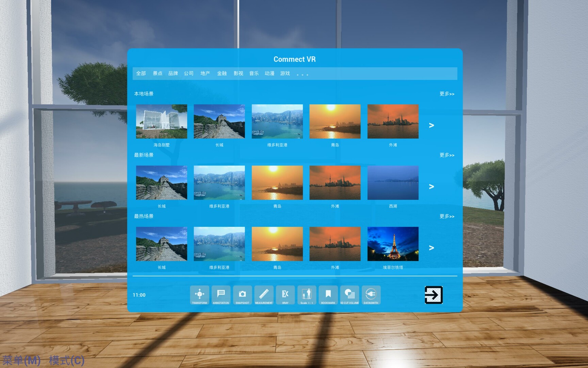Activate the Measurement ruler tool

[x=264, y=295]
